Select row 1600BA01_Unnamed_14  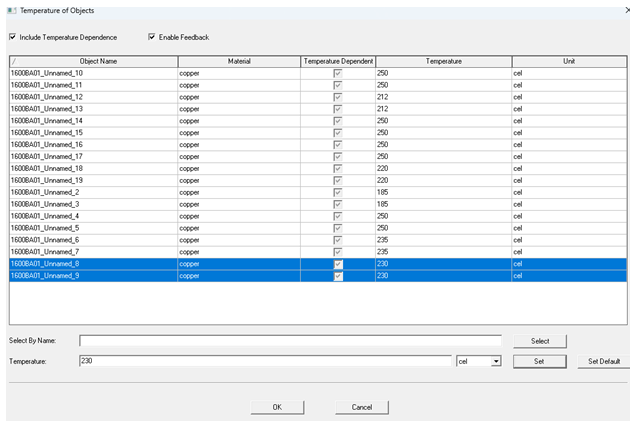pos(90,120)
